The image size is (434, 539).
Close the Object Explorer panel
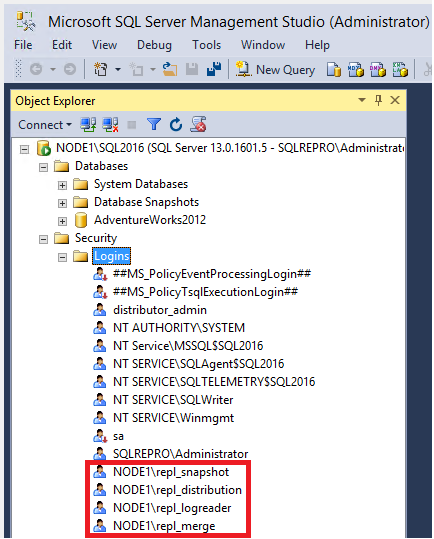(x=395, y=100)
